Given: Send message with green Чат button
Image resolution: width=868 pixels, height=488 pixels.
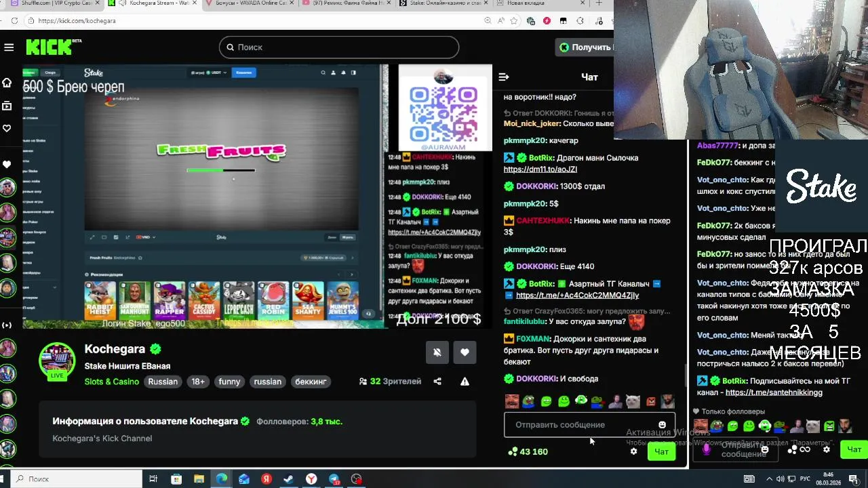Looking at the screenshot, I should point(661,451).
